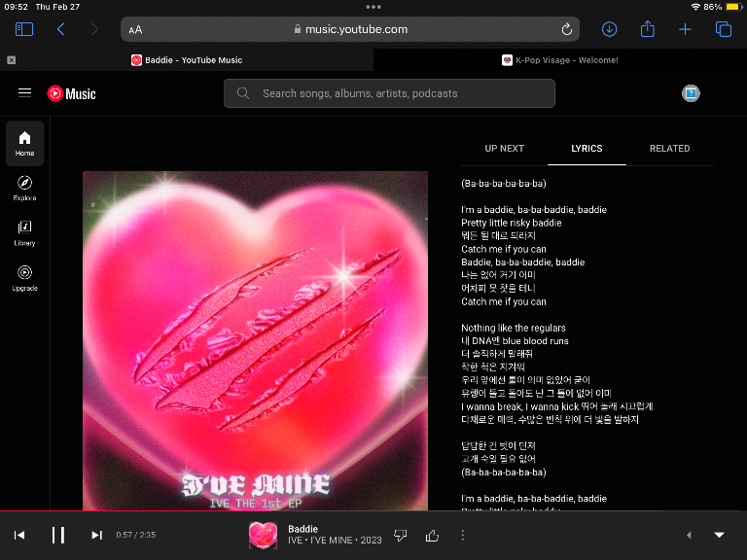The width and height of the screenshot is (747, 560).
Task: Open I'VE MINE album link in player bar
Action: [x=331, y=541]
